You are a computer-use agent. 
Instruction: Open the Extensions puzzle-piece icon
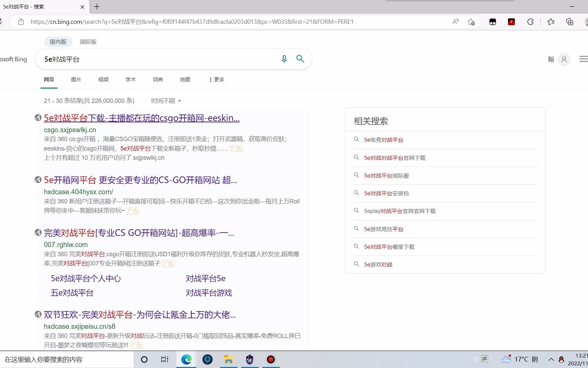pyautogui.click(x=530, y=22)
